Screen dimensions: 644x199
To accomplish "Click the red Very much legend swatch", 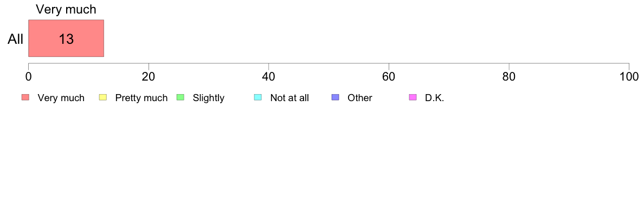I will [x=25, y=97].
